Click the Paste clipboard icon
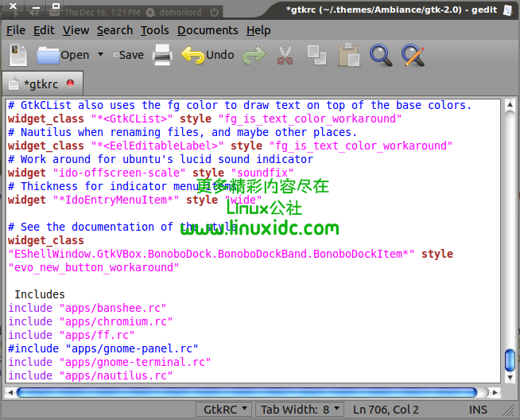The width and height of the screenshot is (520, 420). (347, 55)
